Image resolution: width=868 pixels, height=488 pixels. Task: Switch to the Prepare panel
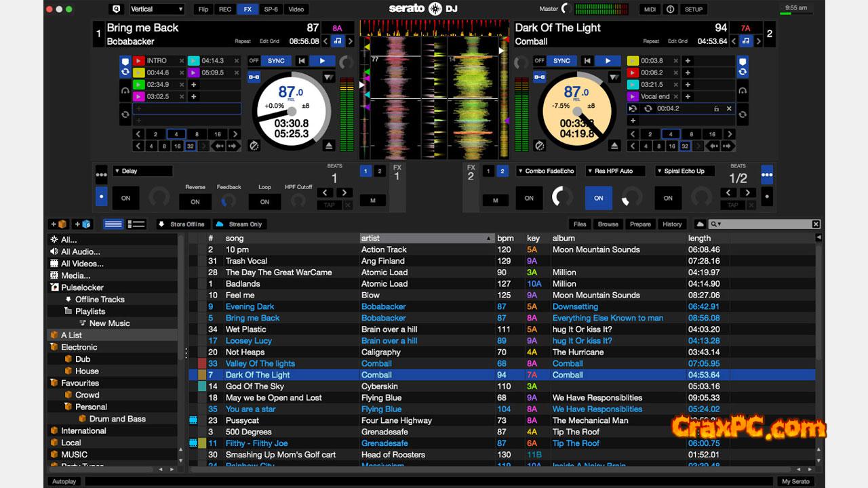point(639,224)
